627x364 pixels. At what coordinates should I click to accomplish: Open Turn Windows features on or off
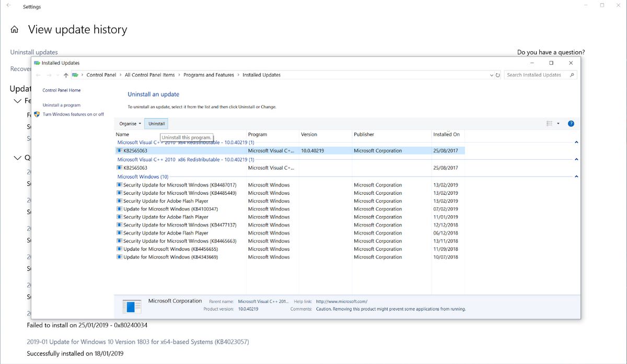click(73, 114)
